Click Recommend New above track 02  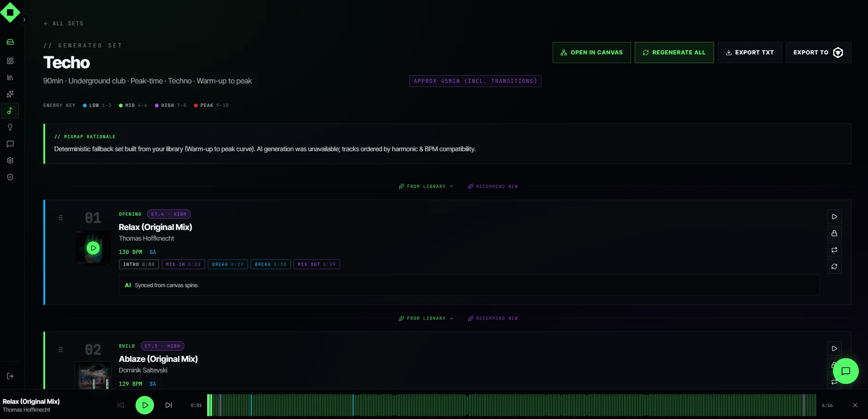click(493, 319)
